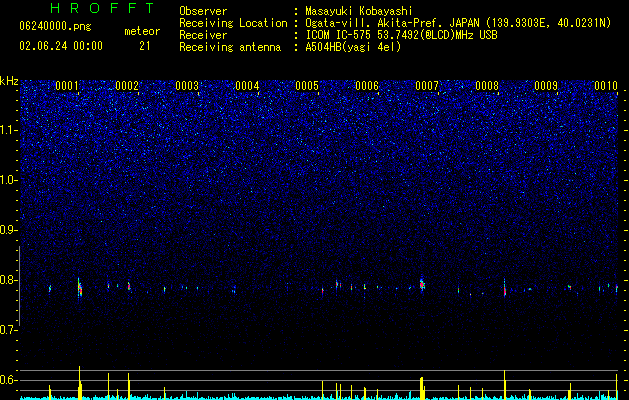Click the meteor label
Viewport: 629px width, 400px height.
(142, 31)
